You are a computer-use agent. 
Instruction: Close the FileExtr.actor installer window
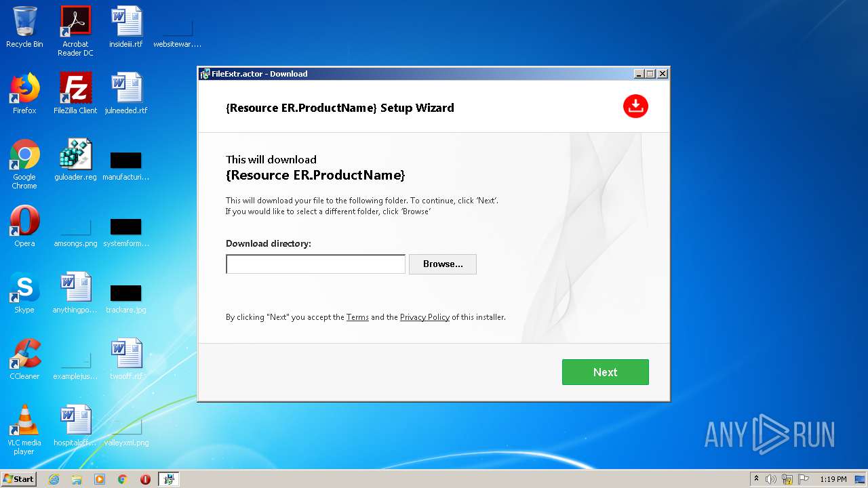click(663, 74)
